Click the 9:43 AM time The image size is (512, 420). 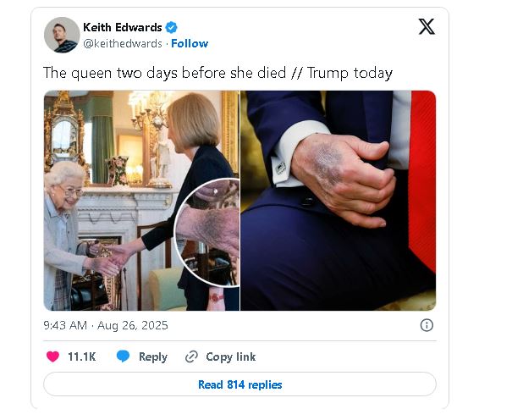[x=65, y=325]
